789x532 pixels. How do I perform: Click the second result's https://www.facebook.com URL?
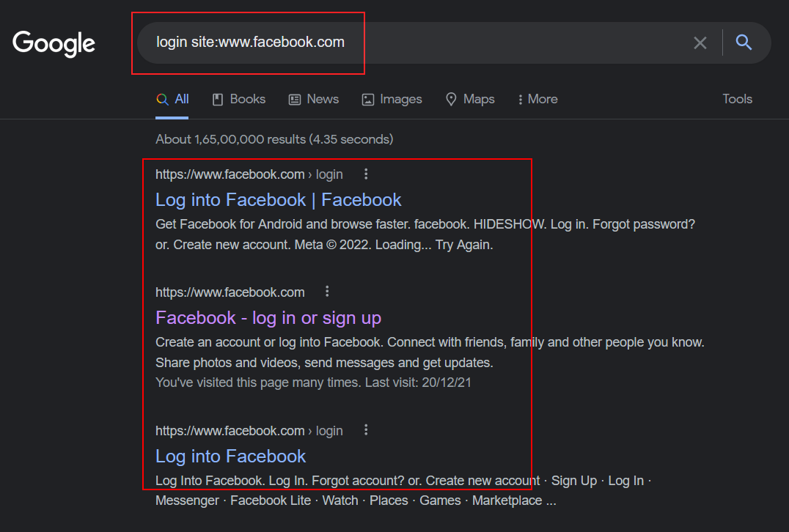click(x=230, y=292)
